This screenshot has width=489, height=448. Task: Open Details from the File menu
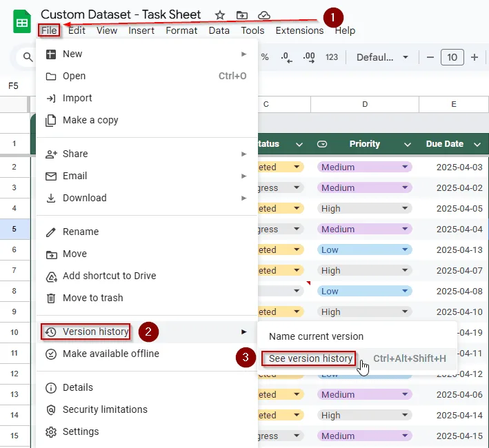pos(147,387)
